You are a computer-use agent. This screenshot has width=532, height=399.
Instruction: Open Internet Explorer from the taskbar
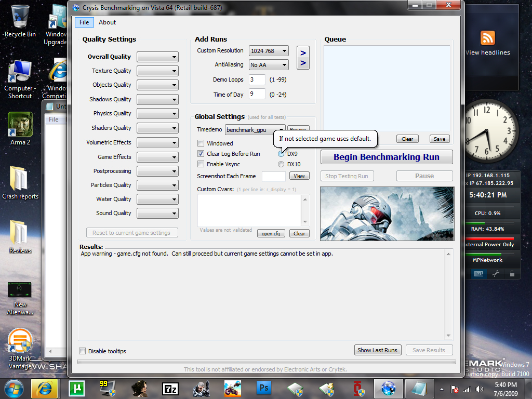point(45,389)
